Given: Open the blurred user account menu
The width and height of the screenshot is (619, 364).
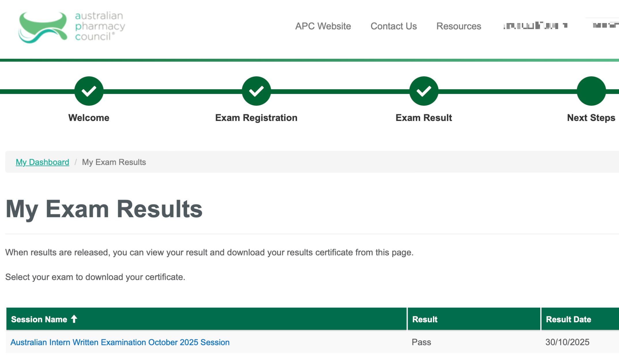Looking at the screenshot, I should pos(535,26).
